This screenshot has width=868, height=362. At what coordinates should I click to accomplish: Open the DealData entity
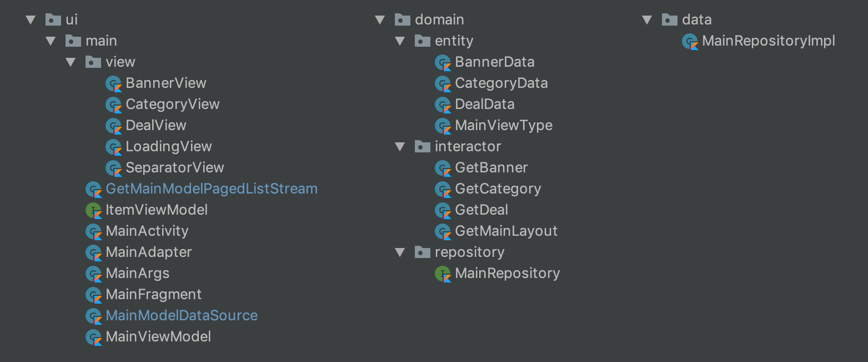coord(484,104)
